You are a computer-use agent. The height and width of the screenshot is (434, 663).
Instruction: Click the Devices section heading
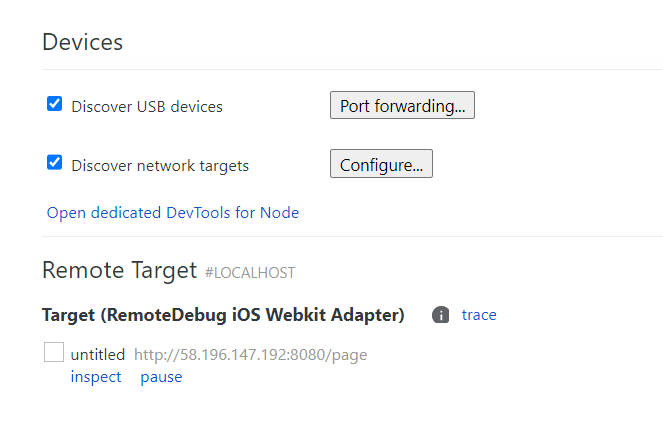(x=82, y=42)
